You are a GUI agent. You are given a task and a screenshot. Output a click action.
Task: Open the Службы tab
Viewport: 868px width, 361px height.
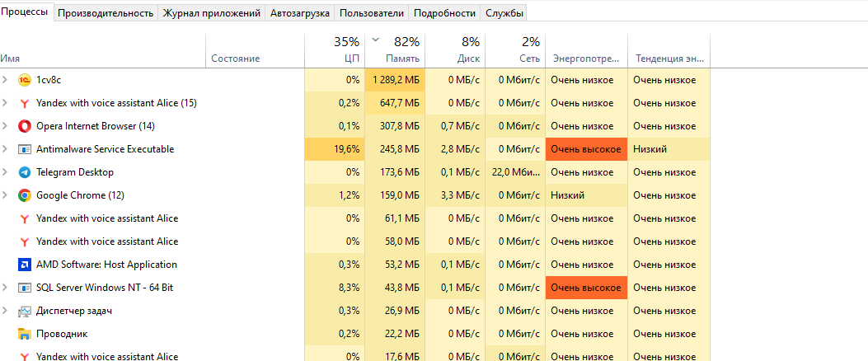504,13
